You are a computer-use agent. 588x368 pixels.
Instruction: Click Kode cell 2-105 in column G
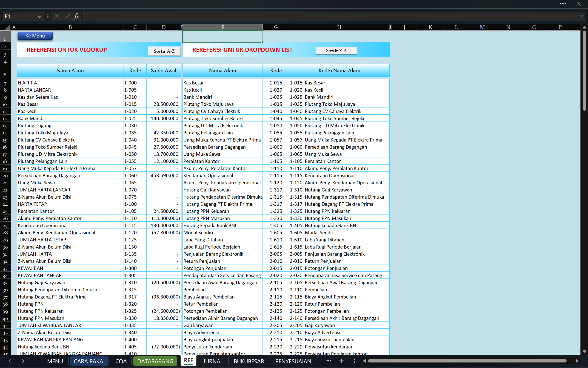tap(276, 283)
